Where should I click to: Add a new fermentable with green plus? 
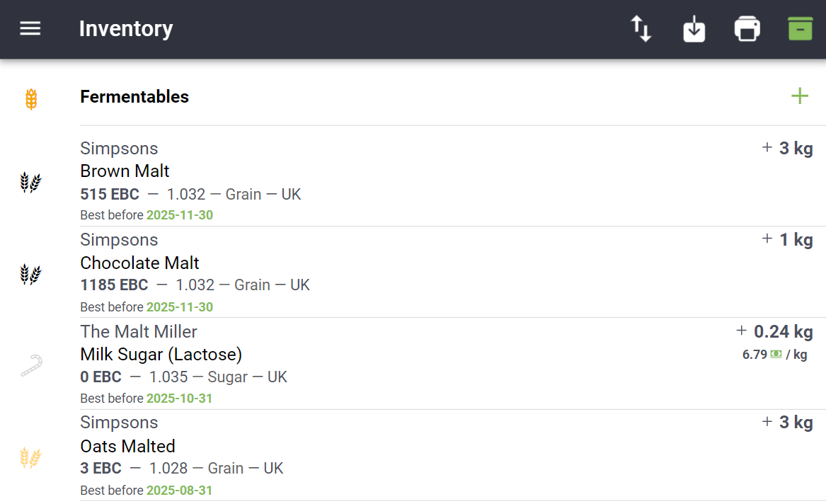pyautogui.click(x=800, y=96)
